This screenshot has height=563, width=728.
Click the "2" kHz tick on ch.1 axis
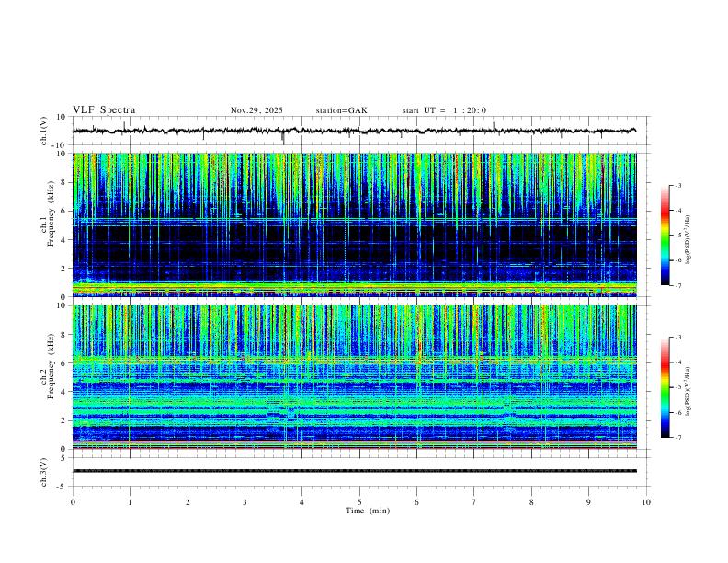pos(64,268)
